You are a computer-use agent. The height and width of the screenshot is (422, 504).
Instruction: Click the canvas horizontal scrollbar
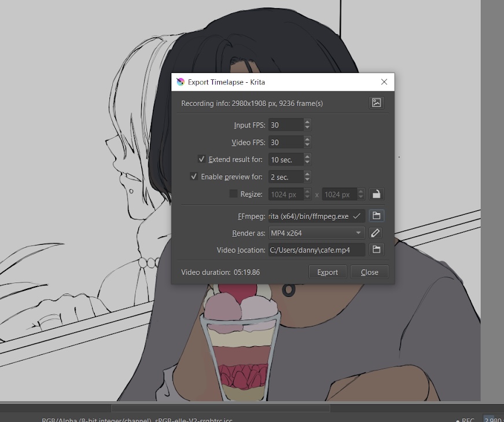220,408
